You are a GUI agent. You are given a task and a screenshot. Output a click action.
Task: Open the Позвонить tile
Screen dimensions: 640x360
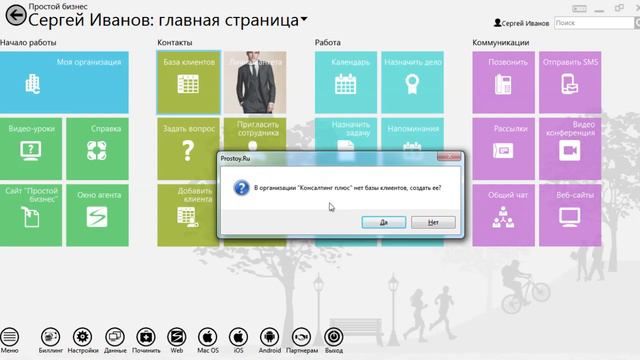coord(503,82)
